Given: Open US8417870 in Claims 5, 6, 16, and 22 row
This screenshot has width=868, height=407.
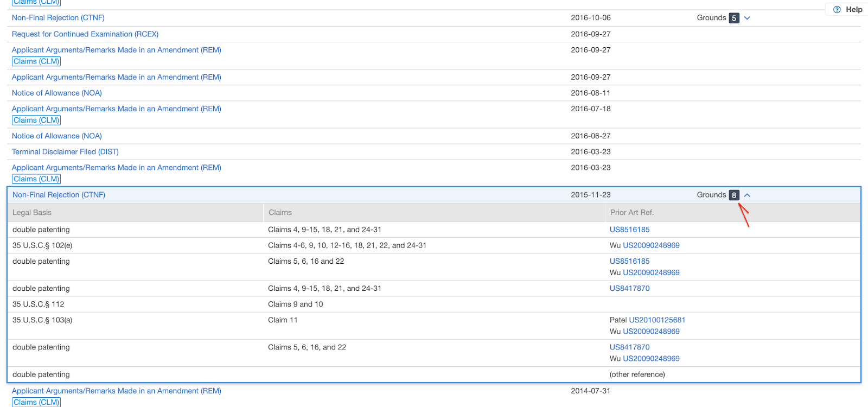Looking at the screenshot, I should pos(629,347).
